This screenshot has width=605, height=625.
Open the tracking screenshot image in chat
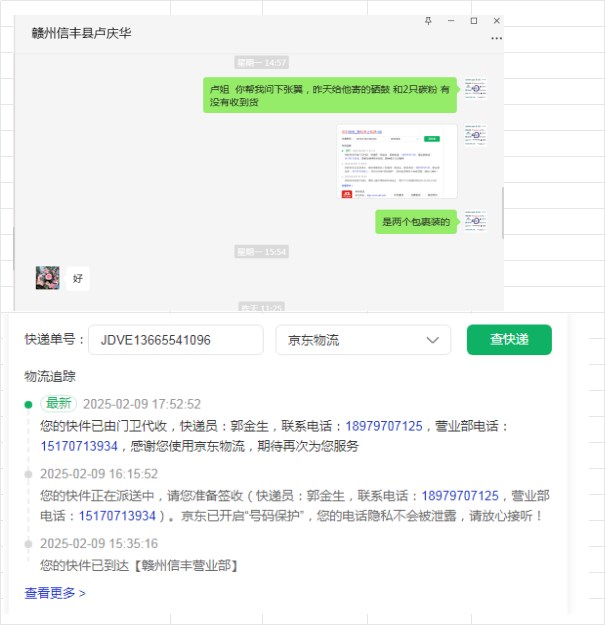397,161
